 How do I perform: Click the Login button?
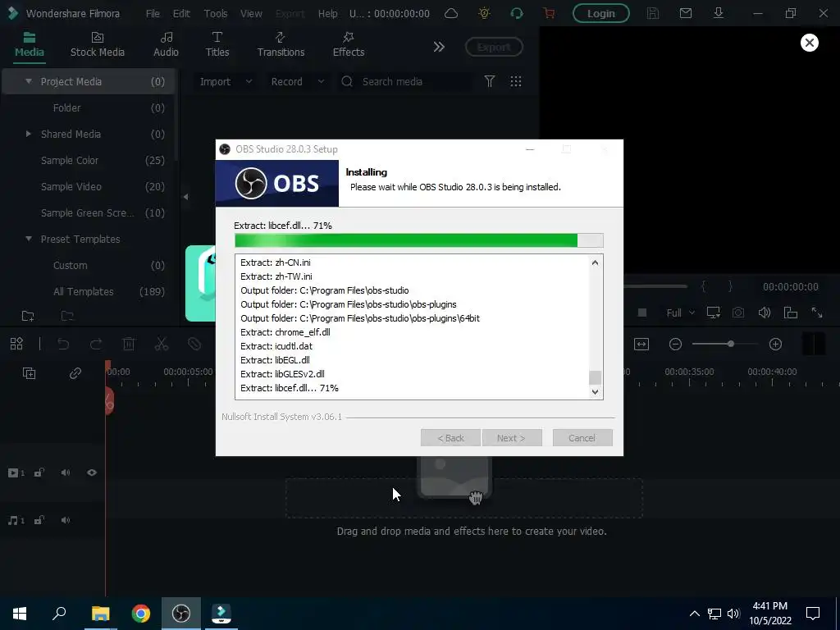tap(601, 13)
